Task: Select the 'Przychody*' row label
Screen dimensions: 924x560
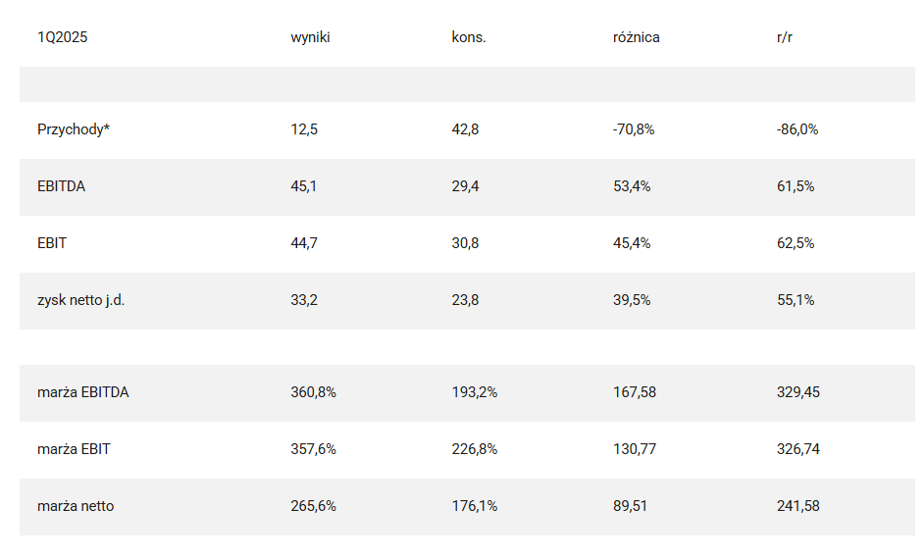Action: 74,129
